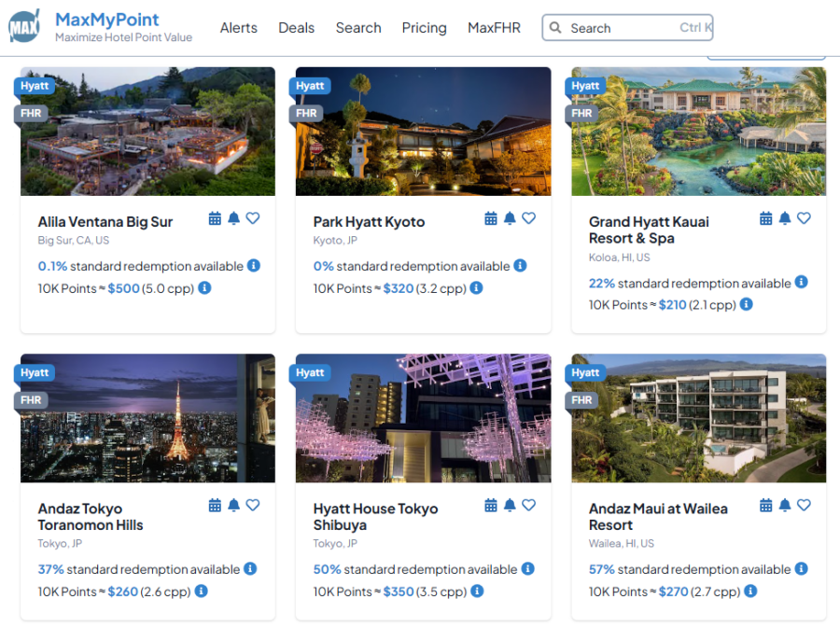Screen dimensions: 840x627
Task: Select 'Wailea, HI, US' location text
Action: [622, 543]
